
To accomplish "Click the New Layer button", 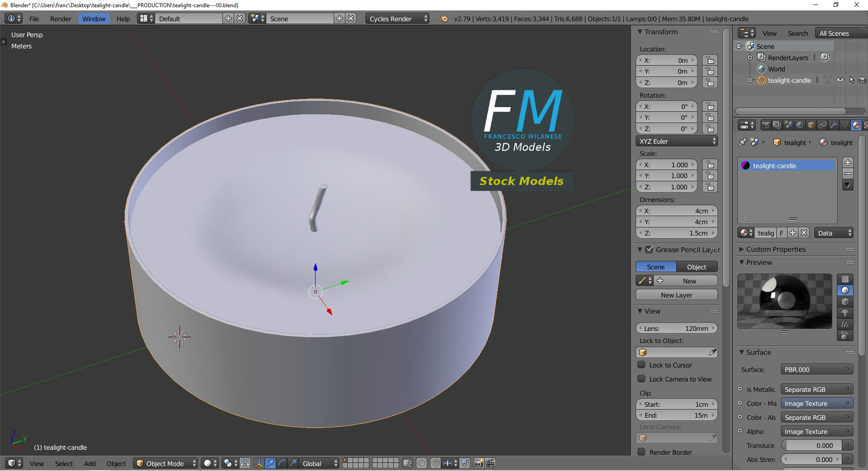I will click(677, 295).
